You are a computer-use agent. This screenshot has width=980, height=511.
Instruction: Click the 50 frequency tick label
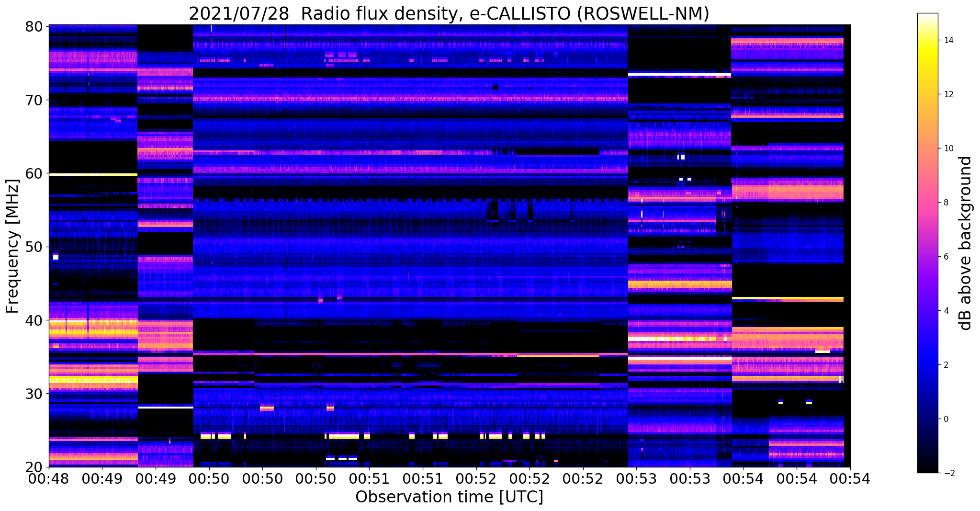point(34,247)
